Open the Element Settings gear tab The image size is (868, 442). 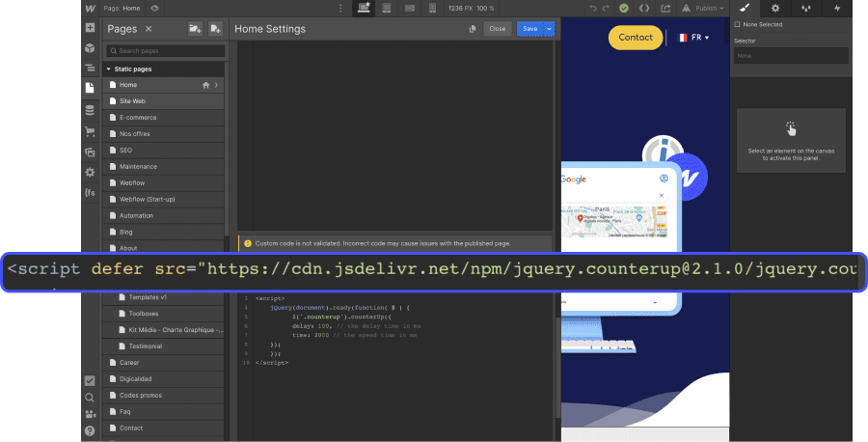[775, 8]
